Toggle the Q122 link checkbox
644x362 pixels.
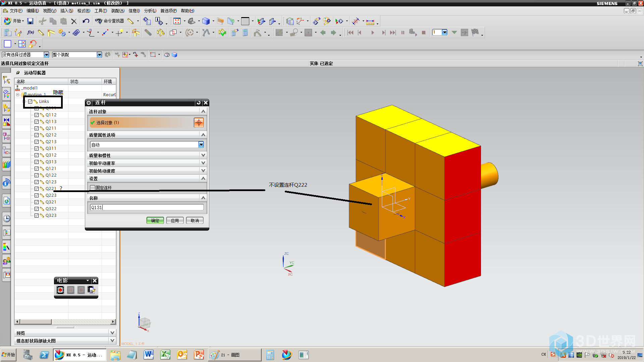[x=37, y=175]
